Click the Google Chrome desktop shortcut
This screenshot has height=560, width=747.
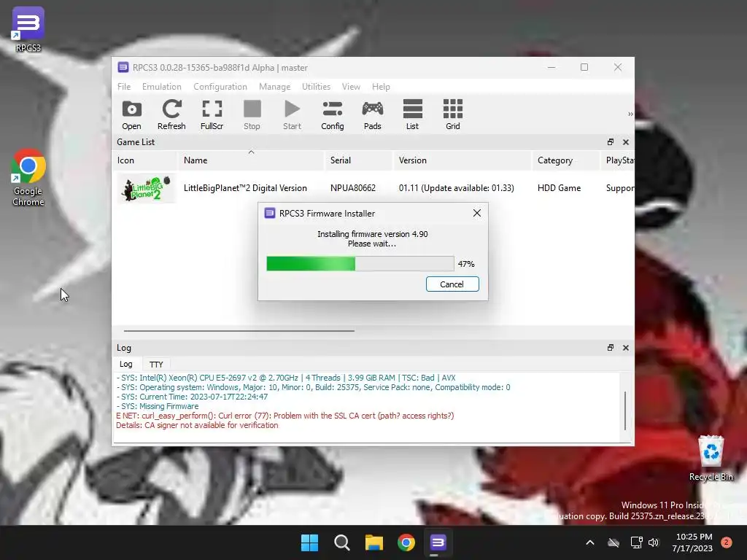[x=28, y=178]
